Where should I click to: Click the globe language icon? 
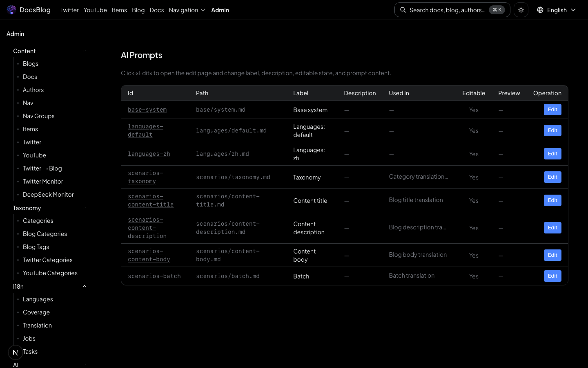click(x=540, y=10)
